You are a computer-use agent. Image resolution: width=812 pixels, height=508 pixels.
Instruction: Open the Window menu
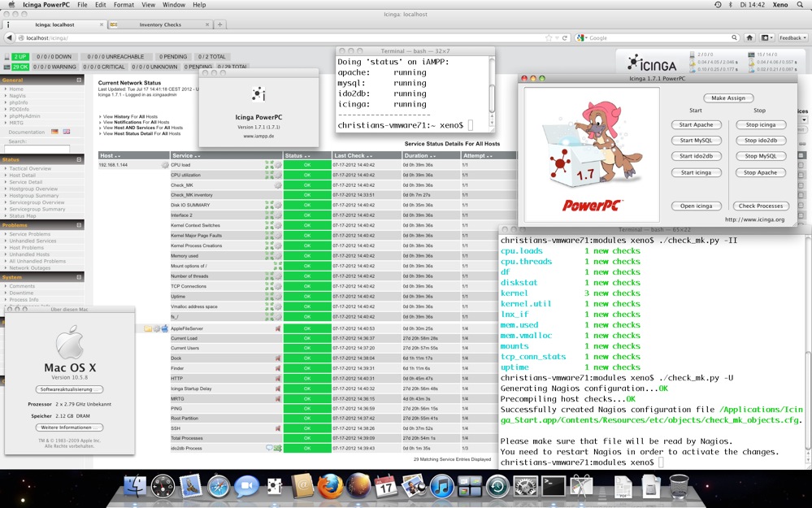pyautogui.click(x=174, y=5)
